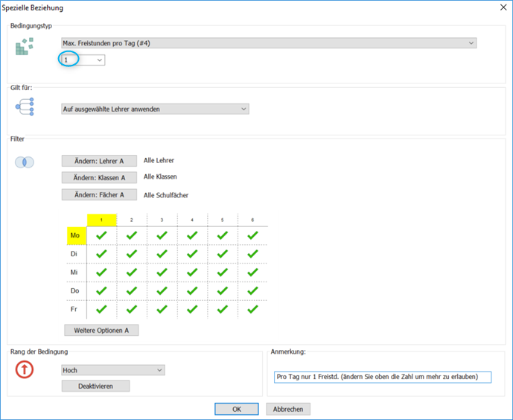This screenshot has height=420, width=513.
Task: Toggle Mo period 6 checkmark
Action: tap(252, 235)
